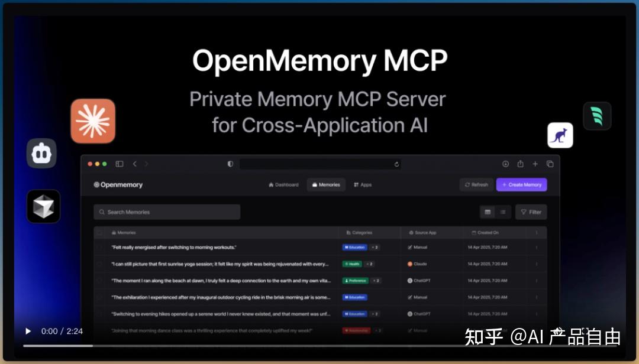Switch to list view layout
The image size is (639, 364).
503,212
